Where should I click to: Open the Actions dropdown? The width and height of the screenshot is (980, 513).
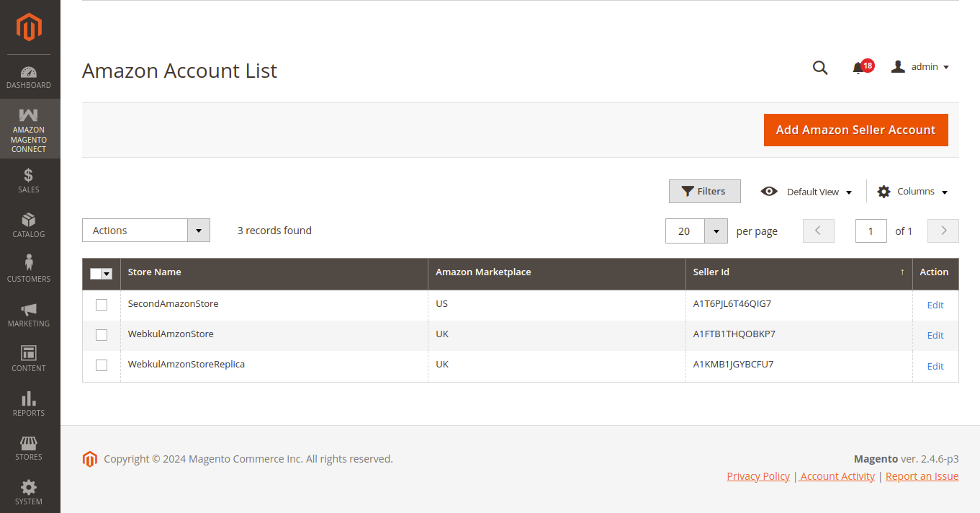(146, 231)
